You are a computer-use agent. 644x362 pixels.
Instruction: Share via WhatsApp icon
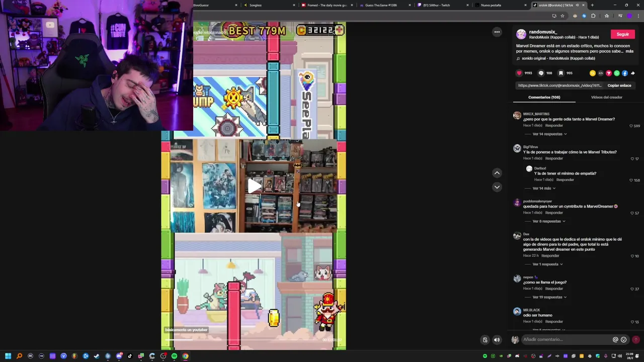(x=616, y=73)
